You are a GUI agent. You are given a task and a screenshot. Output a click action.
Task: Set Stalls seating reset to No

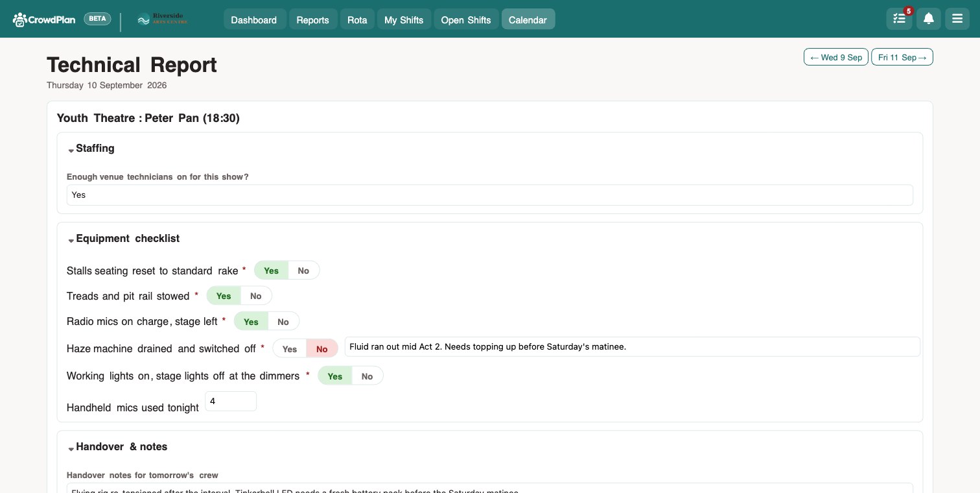(303, 271)
